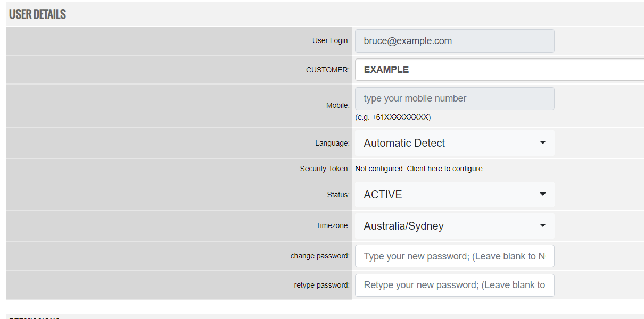Screen dimensions: 644x319
Task: Click the Language label
Action: 333,143
